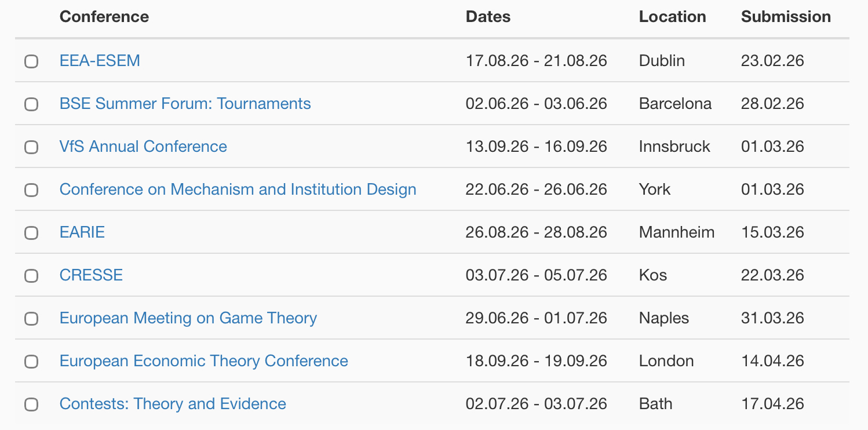Select the Contests: Theory and Evidence checkbox

pyautogui.click(x=31, y=405)
